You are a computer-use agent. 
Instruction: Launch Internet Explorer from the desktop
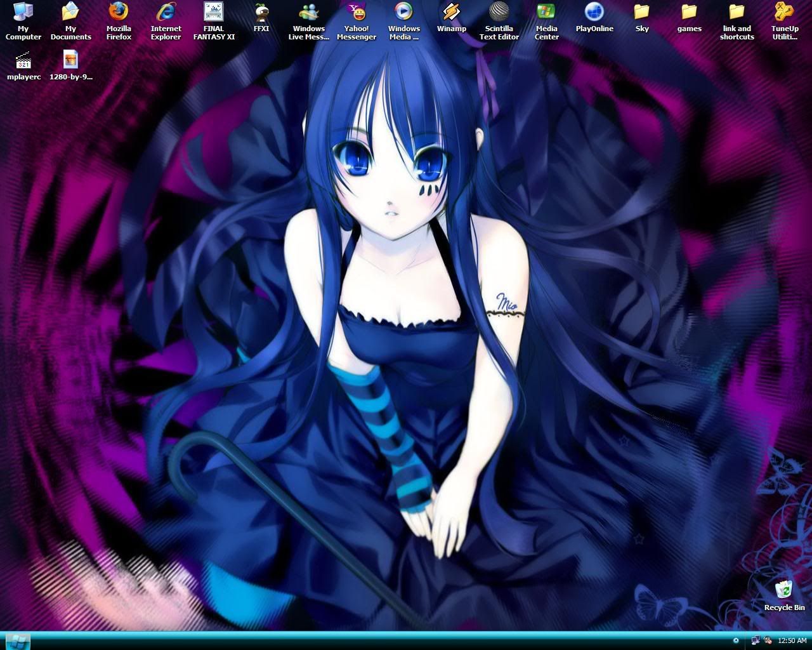[166, 20]
